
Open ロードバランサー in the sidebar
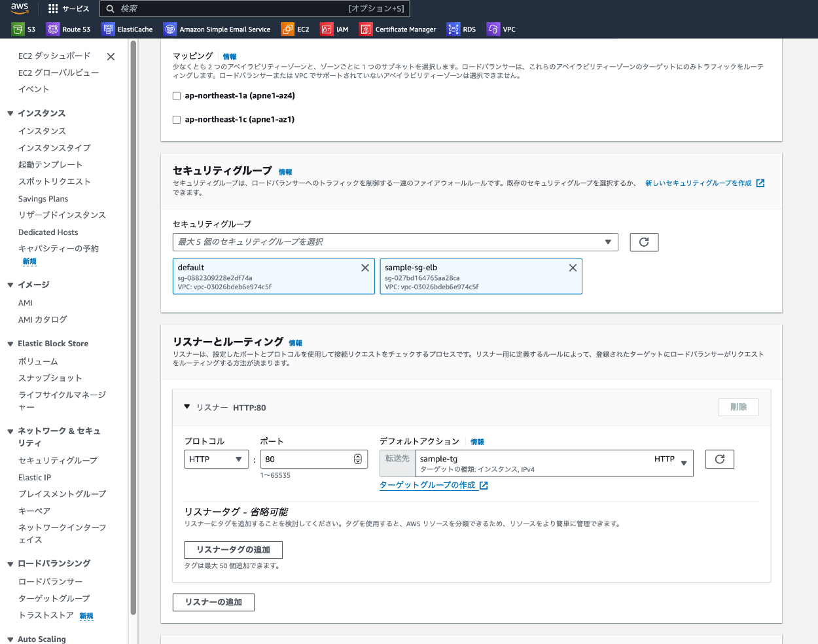pos(50,582)
